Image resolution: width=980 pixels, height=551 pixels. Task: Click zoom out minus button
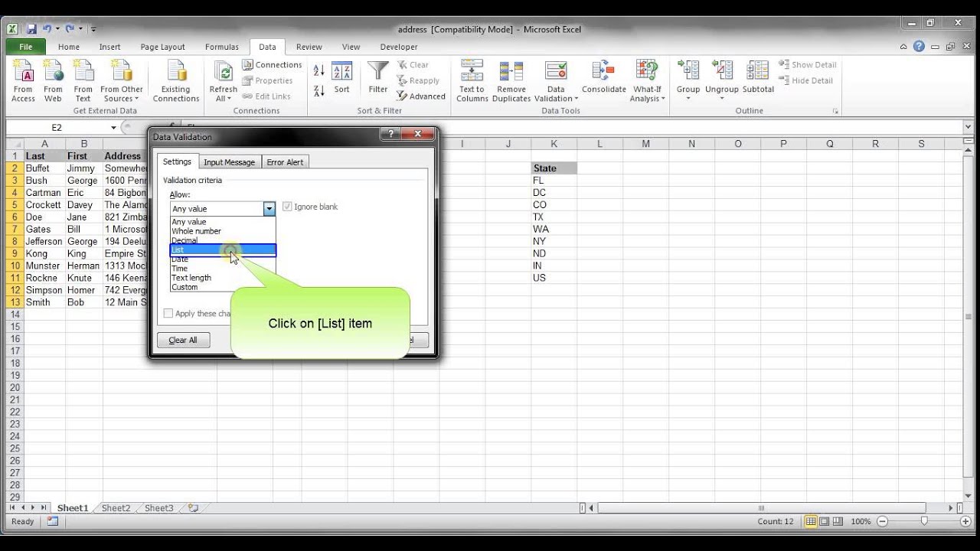(883, 521)
